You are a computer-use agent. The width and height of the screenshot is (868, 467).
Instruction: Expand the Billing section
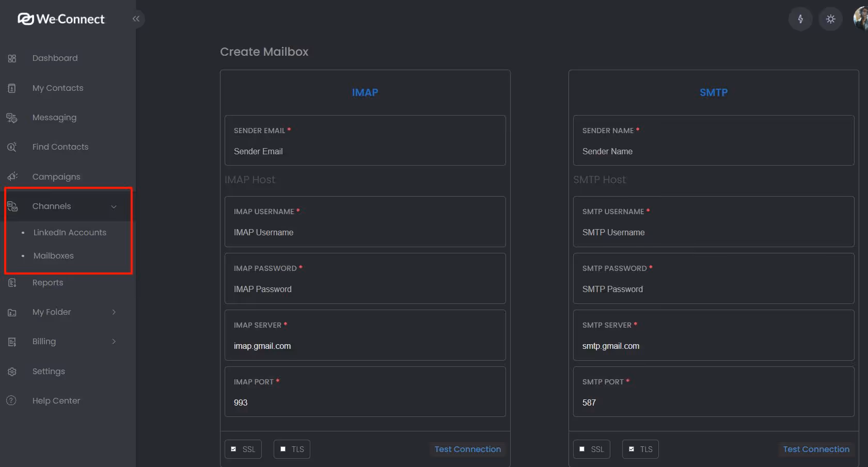(114, 341)
